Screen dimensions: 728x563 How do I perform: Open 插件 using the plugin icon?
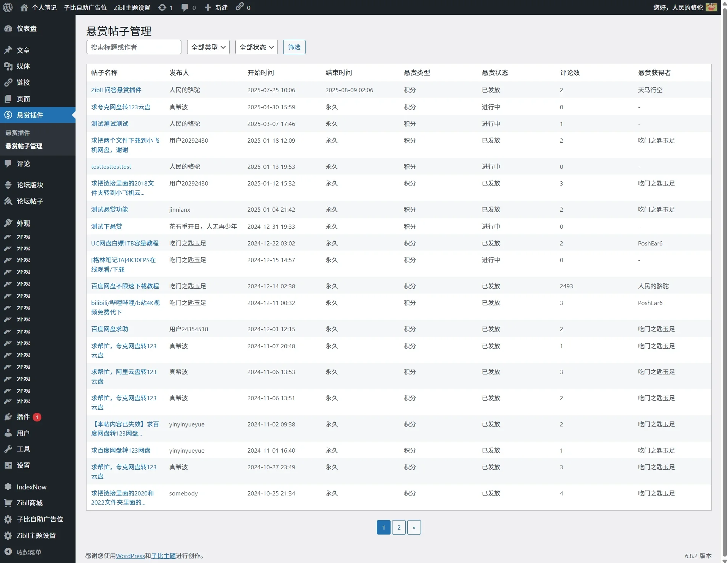point(8,417)
